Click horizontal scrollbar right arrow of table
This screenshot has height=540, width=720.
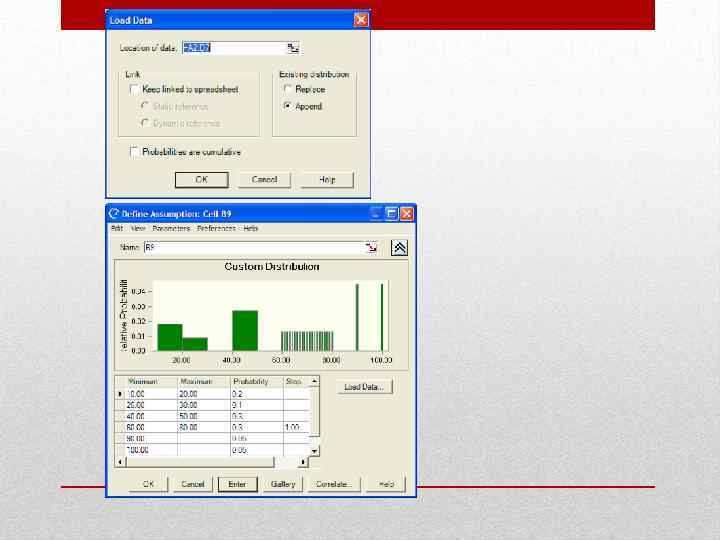click(303, 462)
